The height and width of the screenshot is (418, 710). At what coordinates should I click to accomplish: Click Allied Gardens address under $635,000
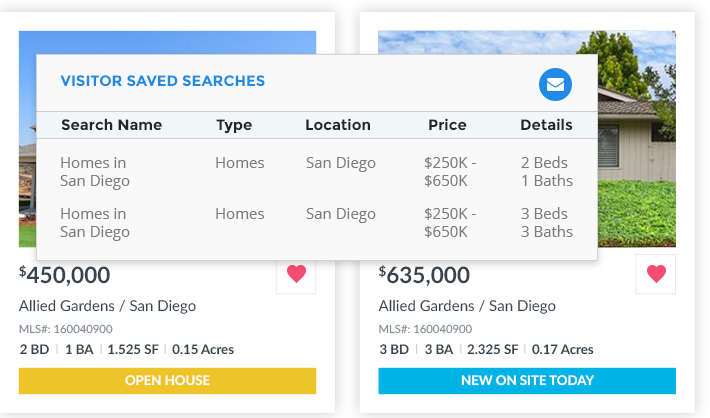pos(467,306)
